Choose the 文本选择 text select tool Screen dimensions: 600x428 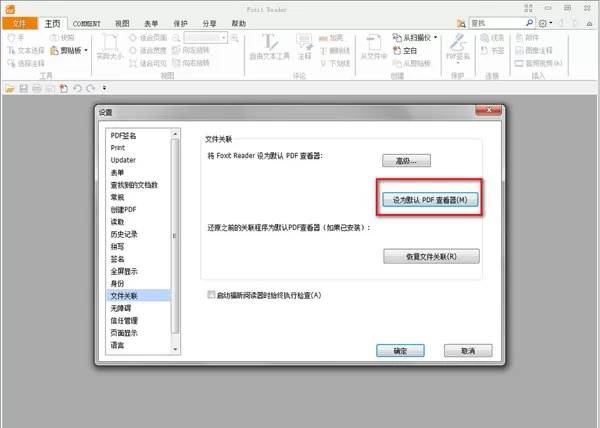[x=26, y=50]
